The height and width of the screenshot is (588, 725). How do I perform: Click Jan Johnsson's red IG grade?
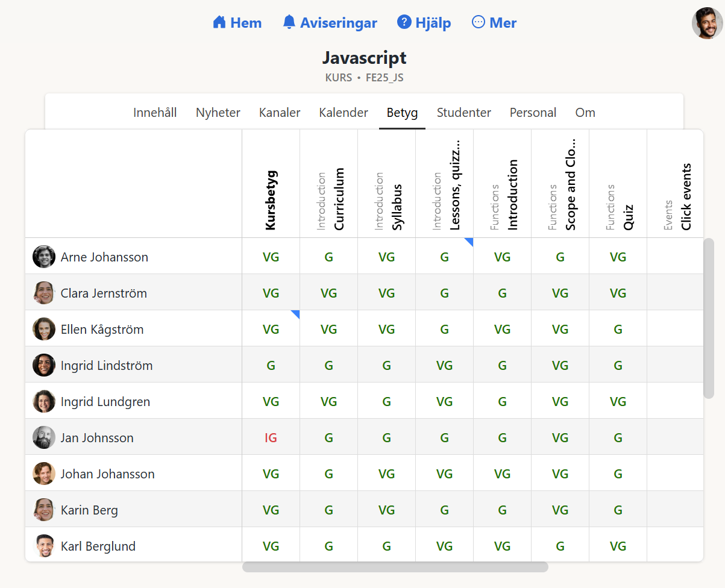pyautogui.click(x=271, y=438)
